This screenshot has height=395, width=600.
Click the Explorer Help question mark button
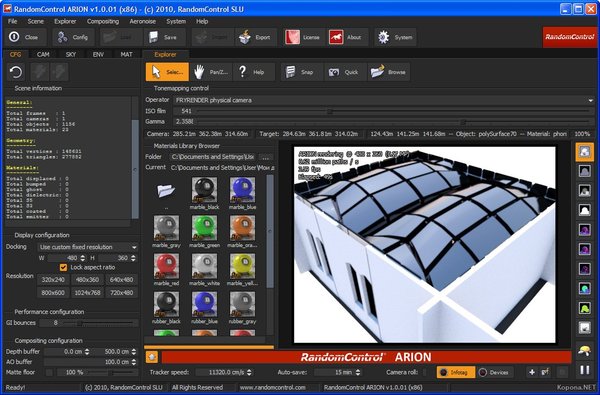[x=254, y=72]
